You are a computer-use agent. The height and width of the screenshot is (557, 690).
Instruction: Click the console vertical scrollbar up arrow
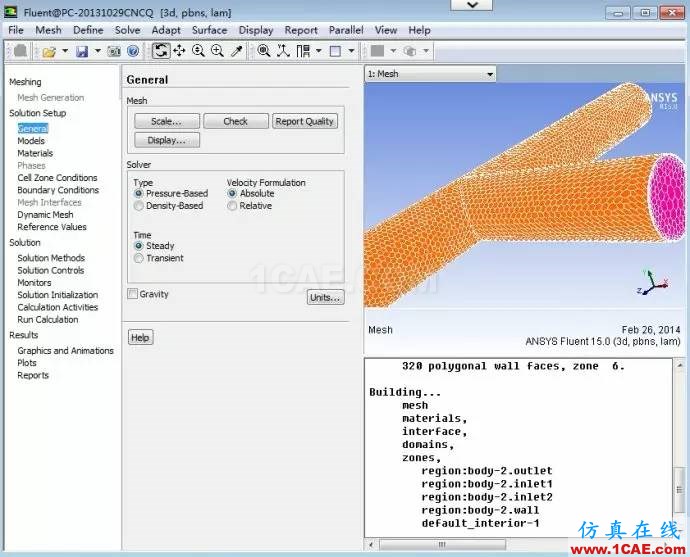point(679,365)
